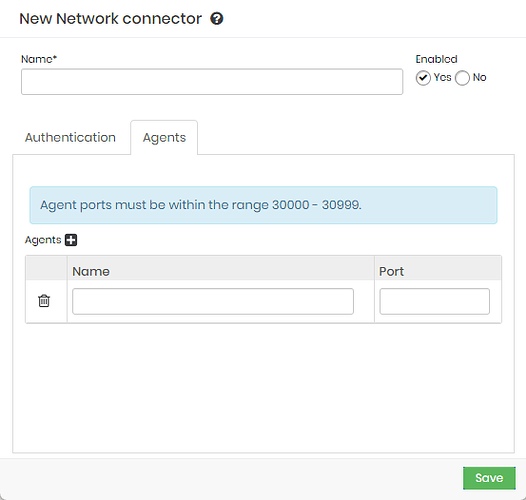
Task: Switch to the Authentication tab
Action: point(70,138)
